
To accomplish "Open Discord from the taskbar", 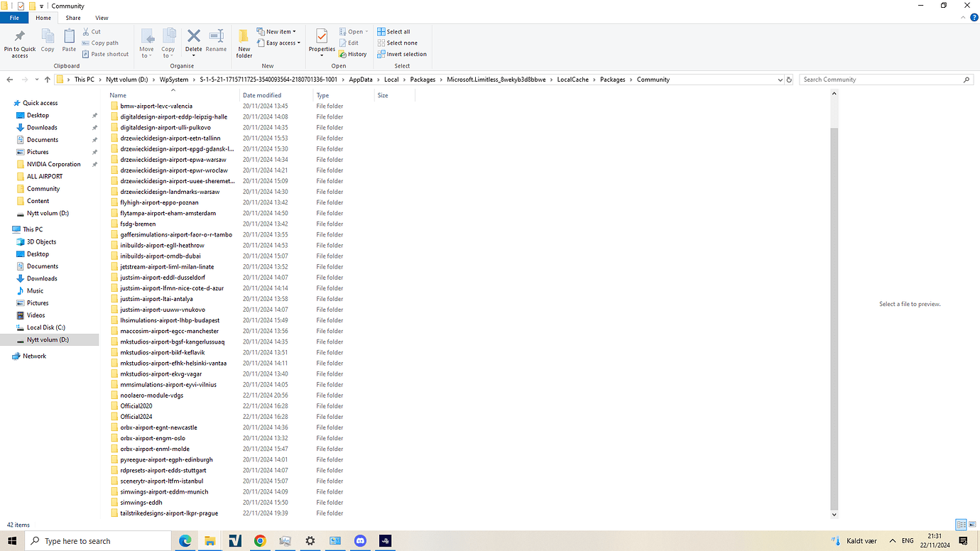I will (x=360, y=541).
